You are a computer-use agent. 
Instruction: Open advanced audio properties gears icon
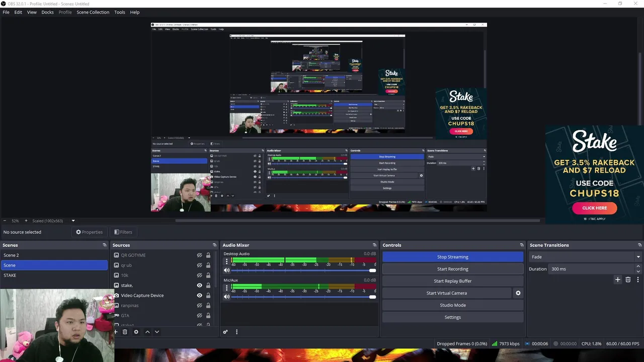pos(225,332)
